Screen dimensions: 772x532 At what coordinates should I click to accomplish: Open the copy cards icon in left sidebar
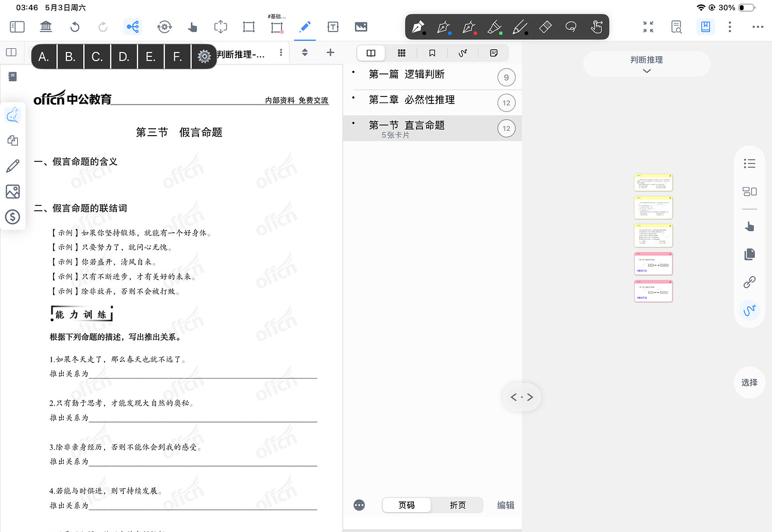tap(13, 141)
